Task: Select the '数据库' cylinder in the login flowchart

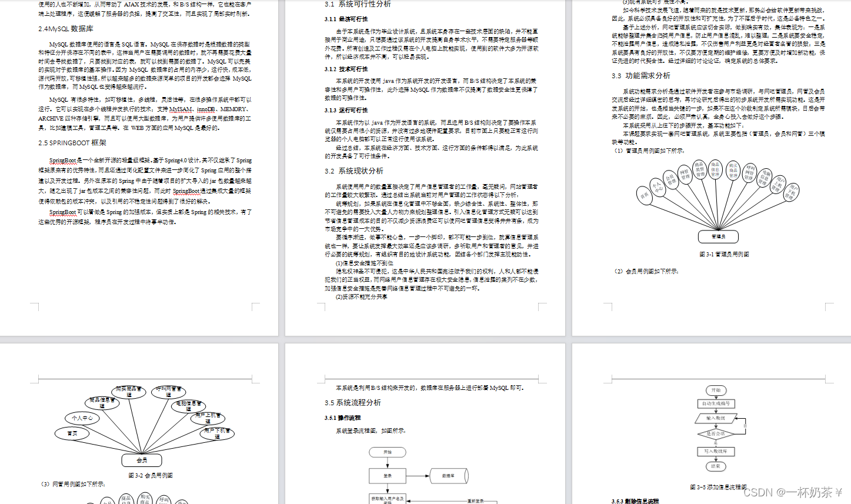Action: click(449, 476)
